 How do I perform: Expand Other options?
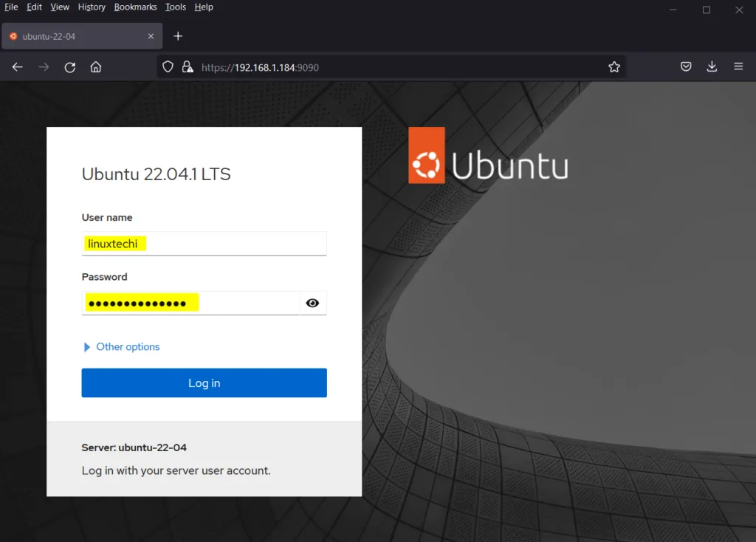click(121, 347)
